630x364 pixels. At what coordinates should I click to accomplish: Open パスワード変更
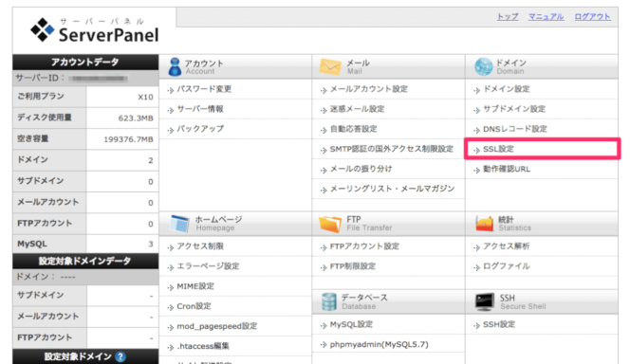pos(204,89)
